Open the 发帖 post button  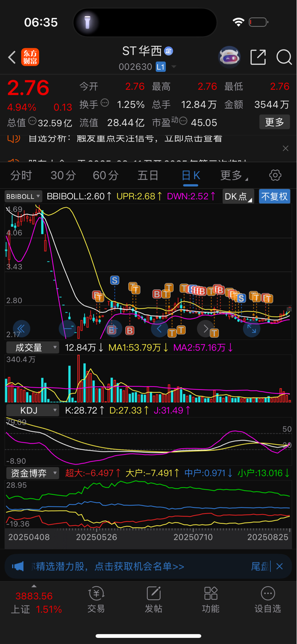[x=153, y=600]
